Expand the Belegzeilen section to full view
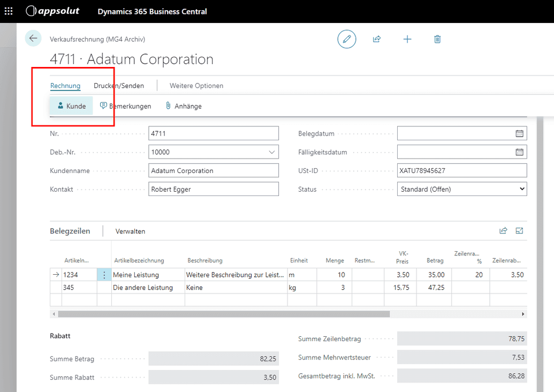This screenshot has height=392, width=554. click(x=519, y=231)
